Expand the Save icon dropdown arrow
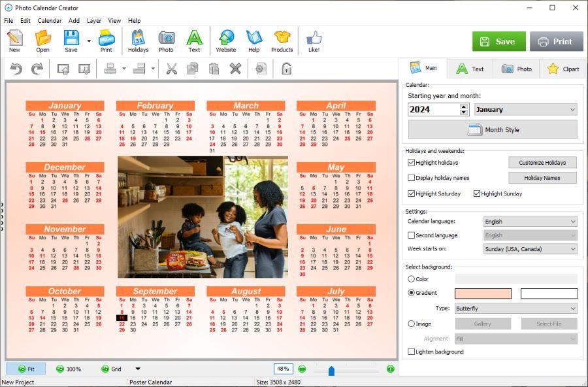Image resolution: width=588 pixels, height=387 pixels. tap(89, 41)
